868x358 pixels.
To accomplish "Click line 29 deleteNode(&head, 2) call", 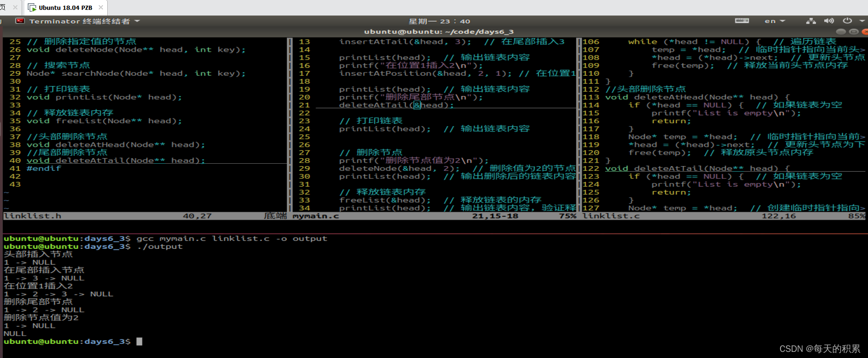I will 399,168.
